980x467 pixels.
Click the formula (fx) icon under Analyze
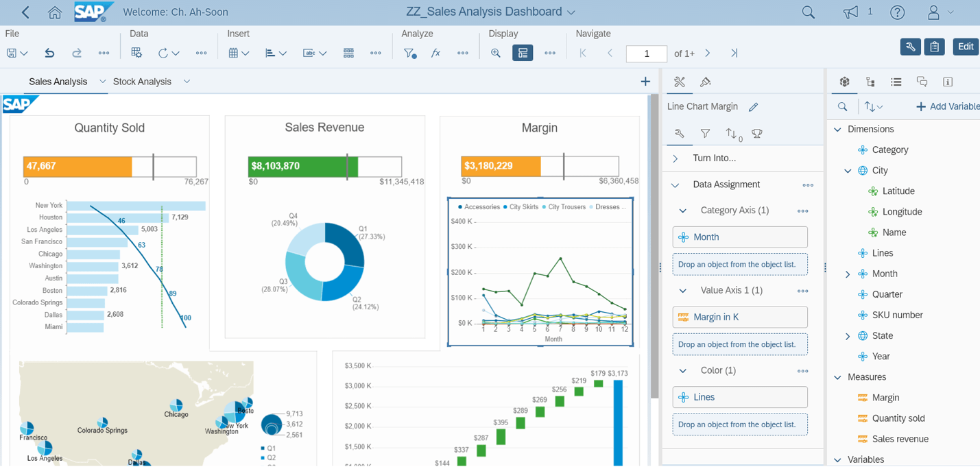pos(435,52)
